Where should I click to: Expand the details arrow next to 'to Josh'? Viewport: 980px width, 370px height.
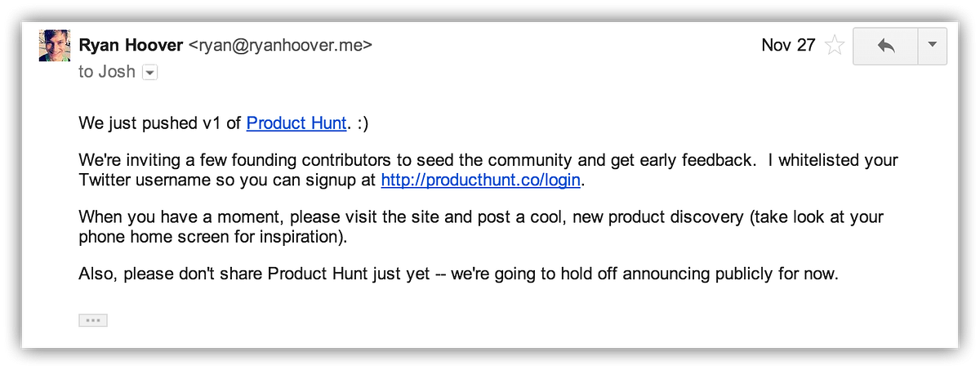[149, 73]
